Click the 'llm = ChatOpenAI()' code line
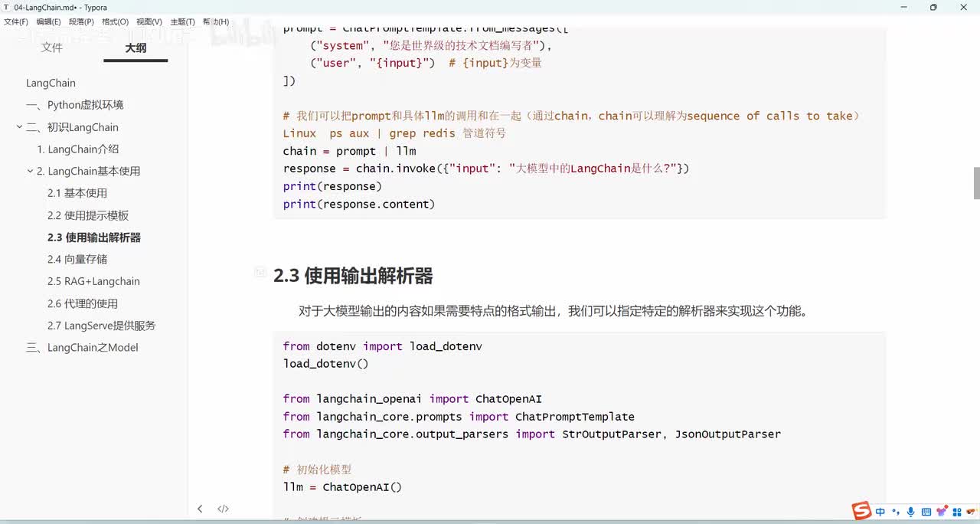The image size is (980, 524). coord(342,486)
